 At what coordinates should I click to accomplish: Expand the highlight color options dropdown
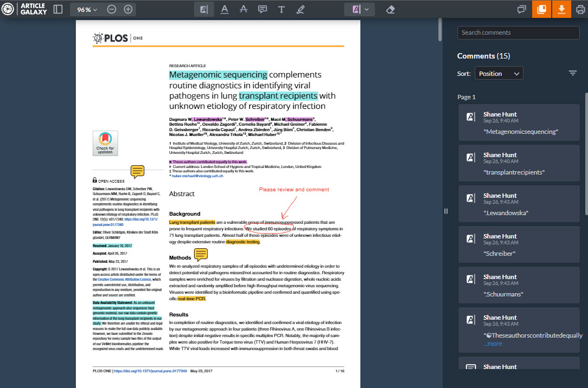365,9
